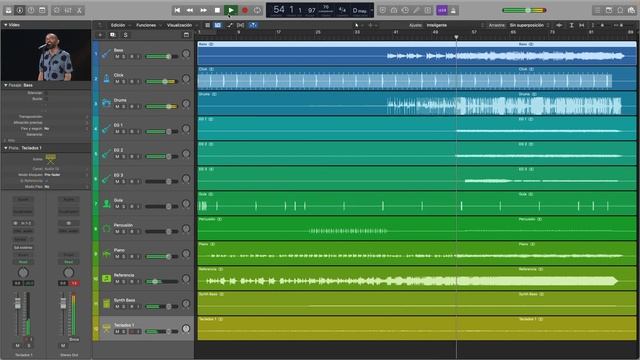The height and width of the screenshot is (360, 640).
Task: Open the Mixer from the control bar
Action: point(68,10)
